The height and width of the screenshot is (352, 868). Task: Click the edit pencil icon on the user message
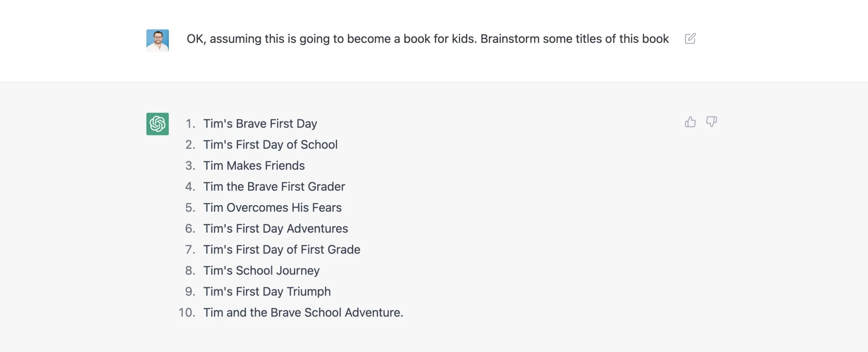690,38
